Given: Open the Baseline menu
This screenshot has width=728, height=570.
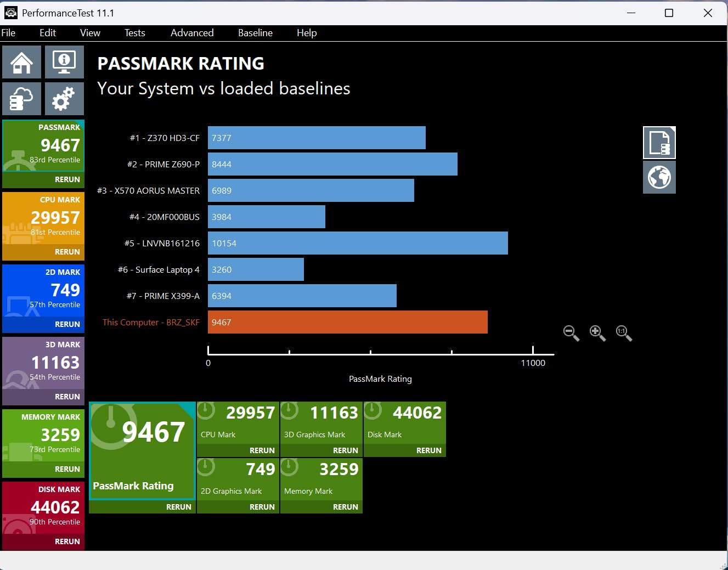Looking at the screenshot, I should click(x=255, y=33).
